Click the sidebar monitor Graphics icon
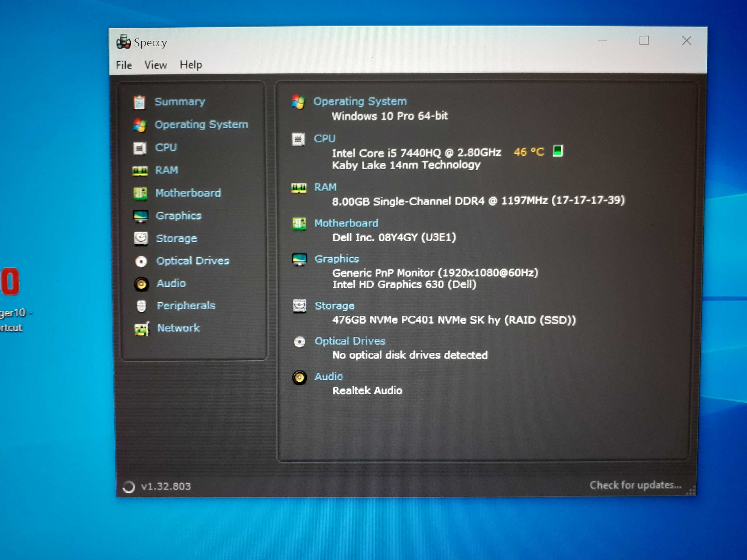 [x=140, y=216]
